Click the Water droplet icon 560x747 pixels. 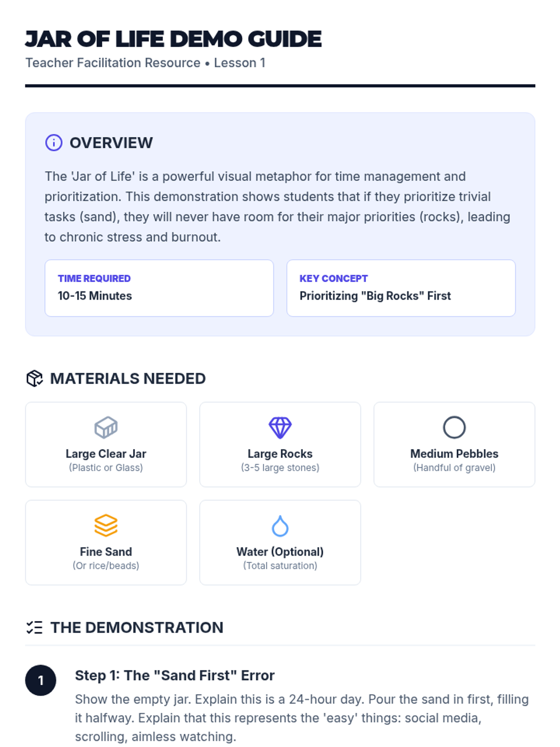tap(280, 526)
